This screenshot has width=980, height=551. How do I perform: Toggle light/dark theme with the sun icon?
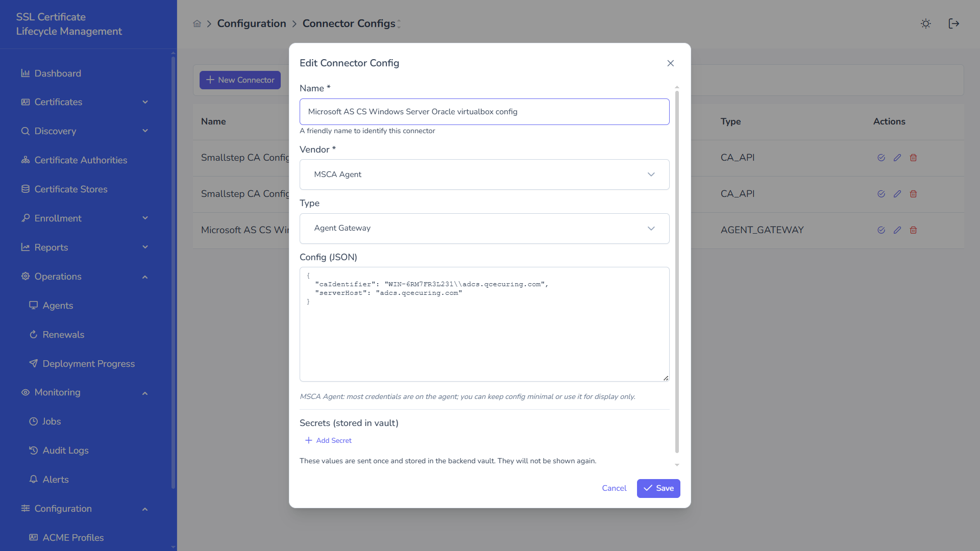tap(925, 23)
